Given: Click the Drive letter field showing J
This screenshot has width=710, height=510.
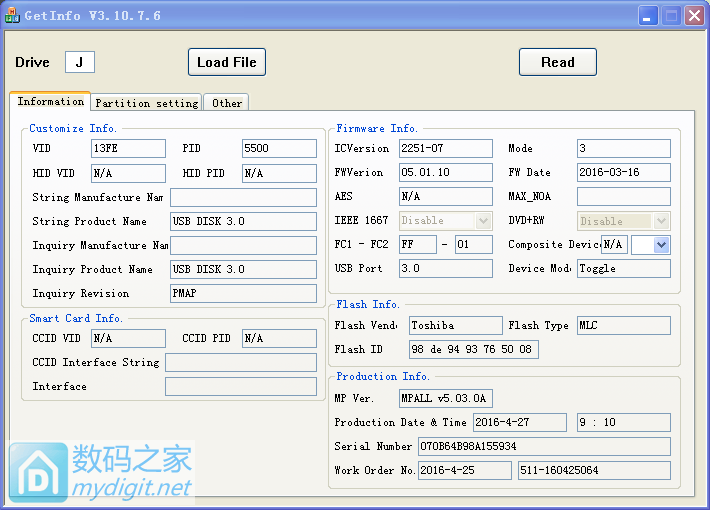Looking at the screenshot, I should click(80, 62).
